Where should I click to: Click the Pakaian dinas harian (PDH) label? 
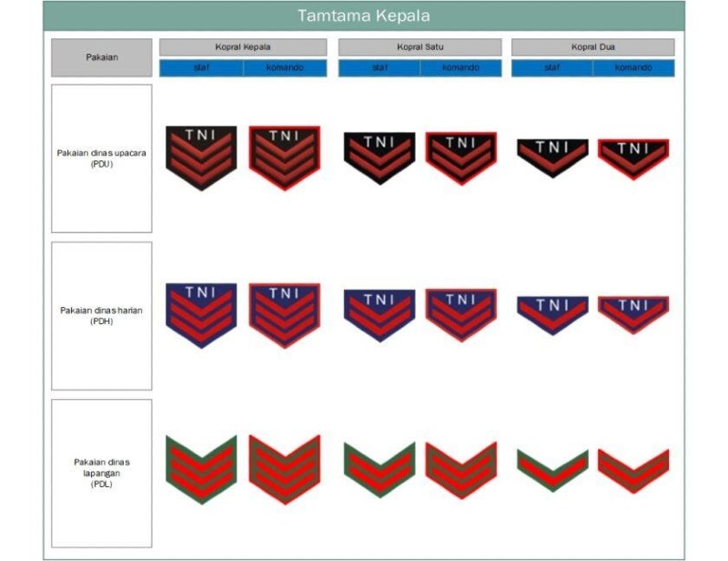102,316
